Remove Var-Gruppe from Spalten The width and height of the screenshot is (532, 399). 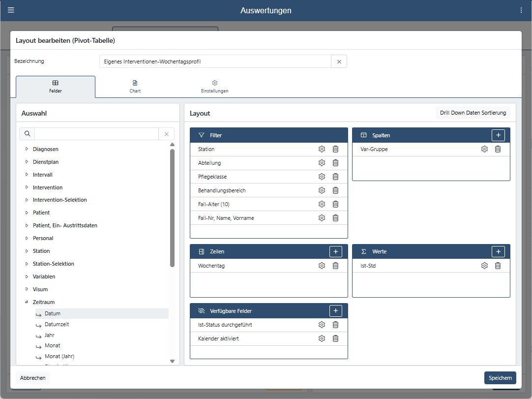498,149
